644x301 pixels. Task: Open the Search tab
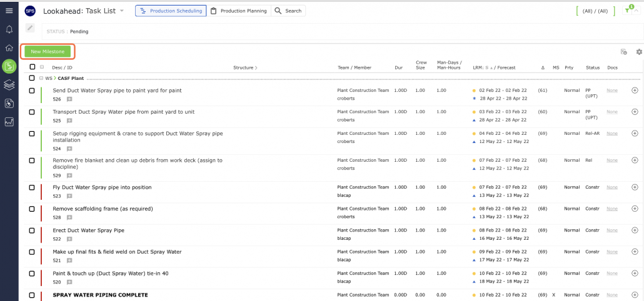click(288, 11)
